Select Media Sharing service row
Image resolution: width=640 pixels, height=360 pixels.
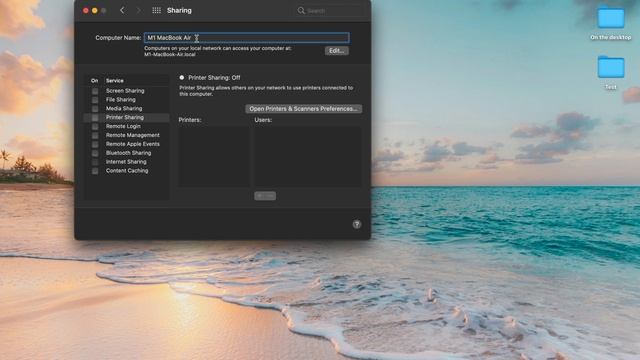(x=126, y=109)
